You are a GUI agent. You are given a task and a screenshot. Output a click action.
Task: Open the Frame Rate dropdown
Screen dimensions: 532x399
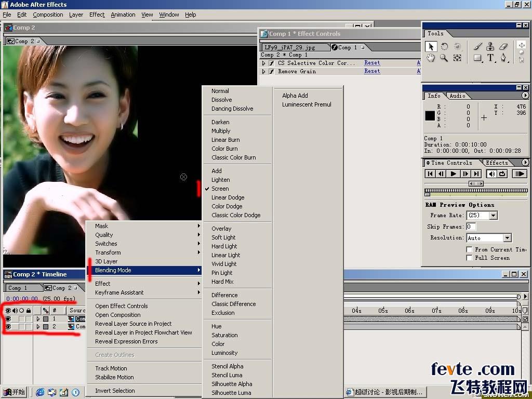(494, 215)
